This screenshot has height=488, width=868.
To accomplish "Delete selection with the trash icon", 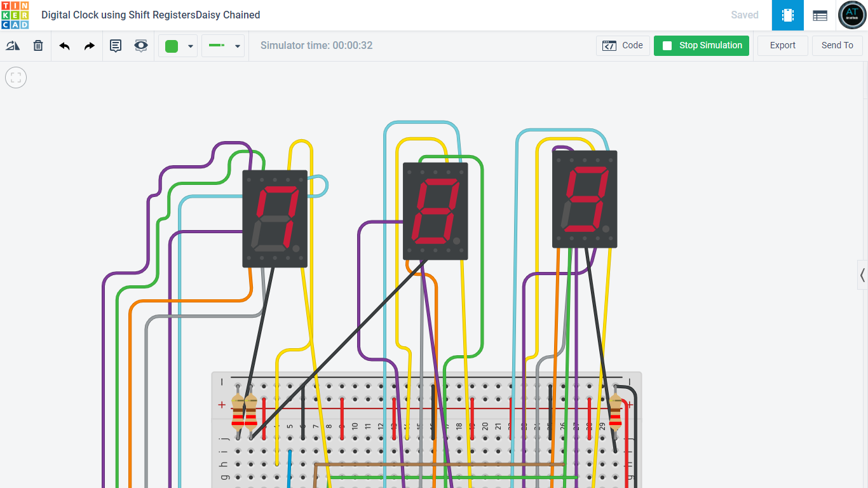I will pyautogui.click(x=38, y=46).
